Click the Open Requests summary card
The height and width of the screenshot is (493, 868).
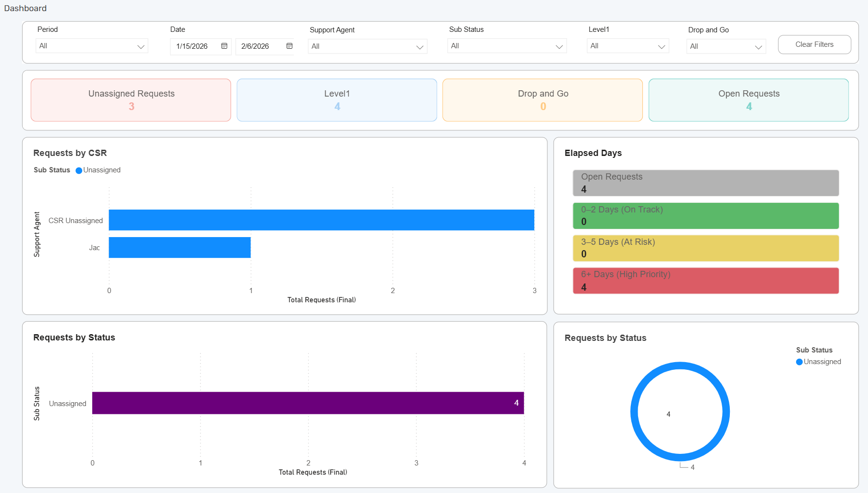coord(748,100)
